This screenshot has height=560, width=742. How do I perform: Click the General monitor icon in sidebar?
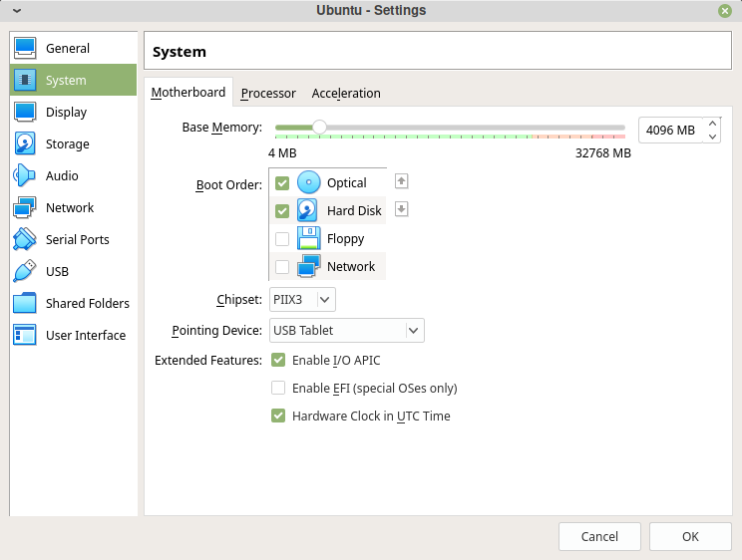25,48
